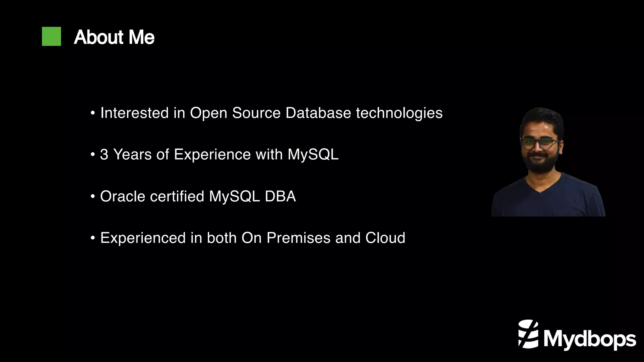Click the word 'DBA' in the third bullet

(x=280, y=196)
